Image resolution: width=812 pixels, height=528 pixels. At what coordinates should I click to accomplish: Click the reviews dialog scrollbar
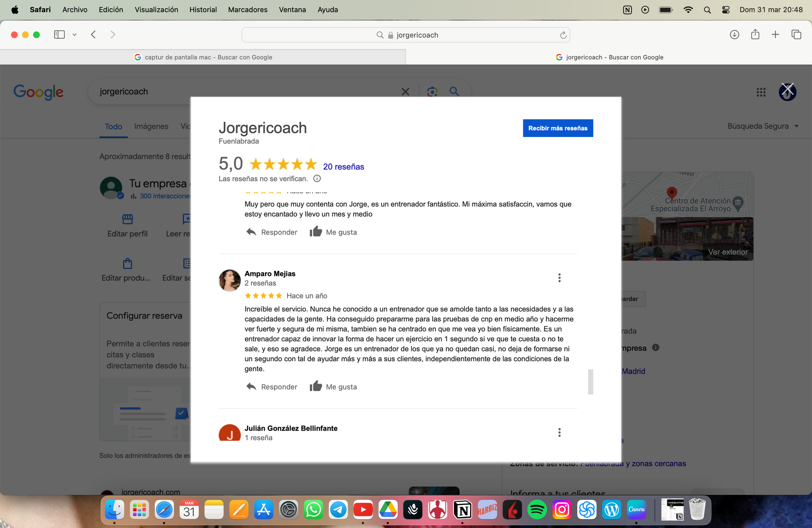[590, 382]
